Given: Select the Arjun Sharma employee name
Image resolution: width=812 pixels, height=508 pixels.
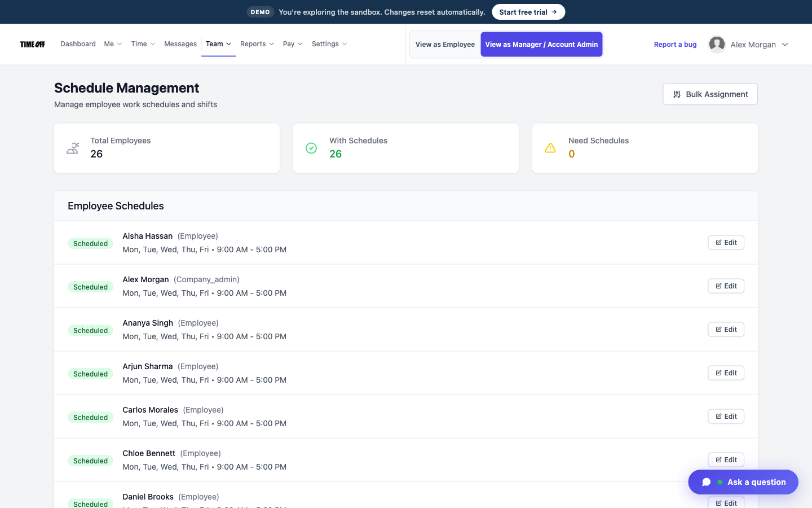Looking at the screenshot, I should tap(148, 366).
